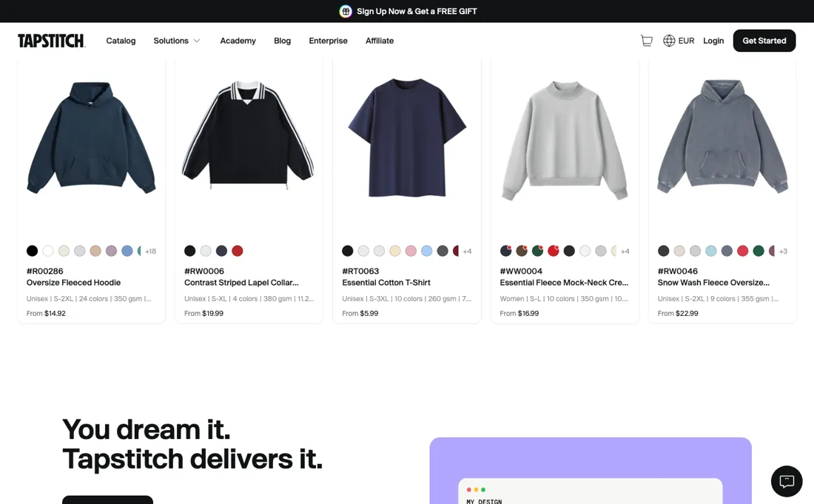814x504 pixels.
Task: Open Snow Wash Fleece Oversize product title
Action: (713, 283)
